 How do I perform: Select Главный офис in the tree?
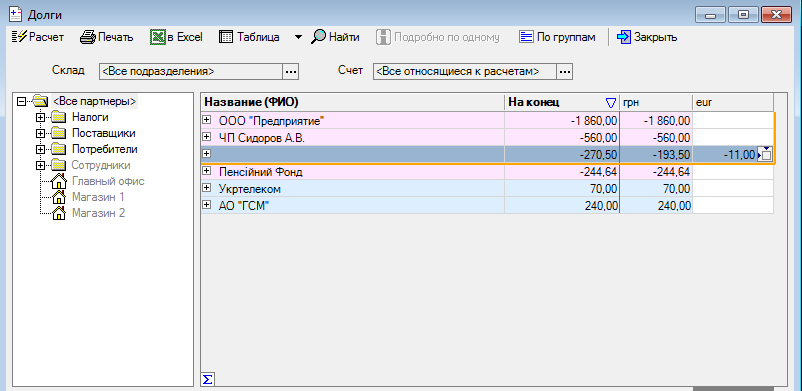pyautogui.click(x=108, y=181)
